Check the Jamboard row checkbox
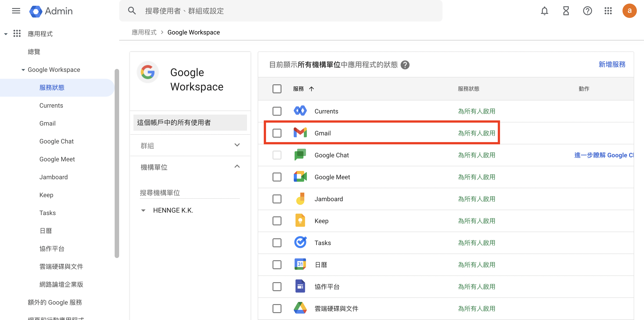Screen dimensions: 644x320 pyautogui.click(x=277, y=199)
